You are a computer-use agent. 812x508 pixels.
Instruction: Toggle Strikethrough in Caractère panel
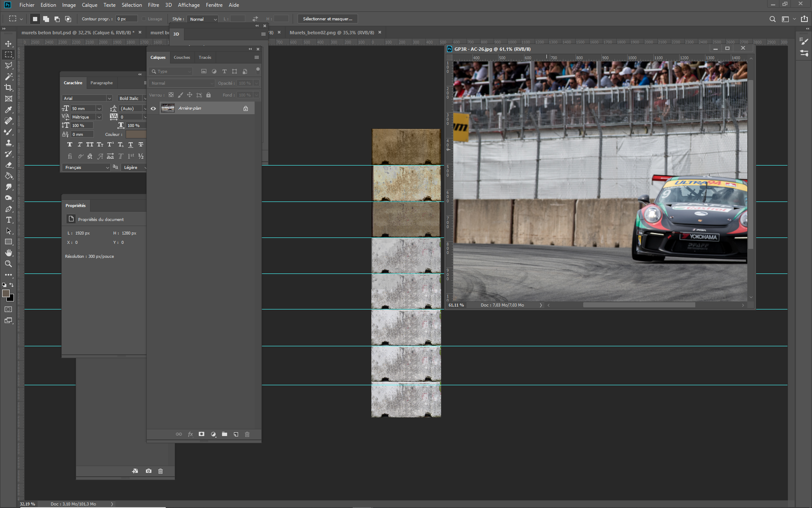click(x=141, y=145)
